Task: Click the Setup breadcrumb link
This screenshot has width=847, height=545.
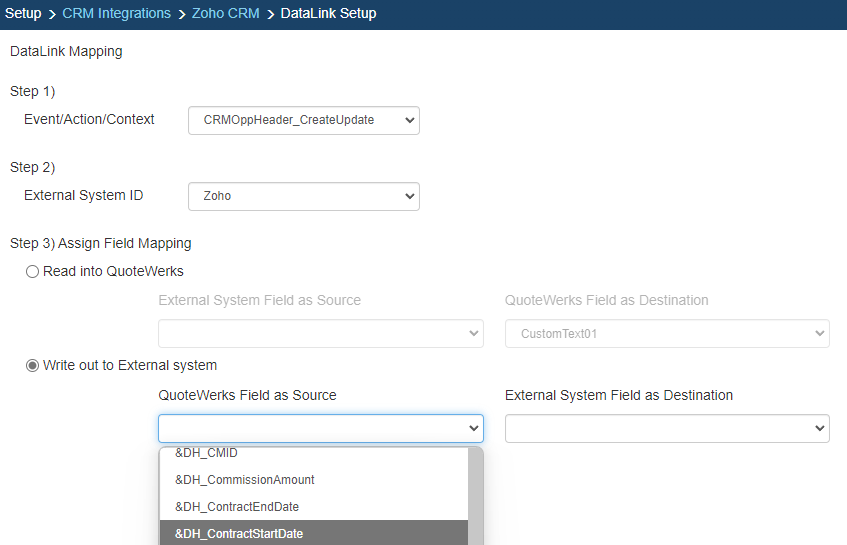Action: pyautogui.click(x=23, y=14)
